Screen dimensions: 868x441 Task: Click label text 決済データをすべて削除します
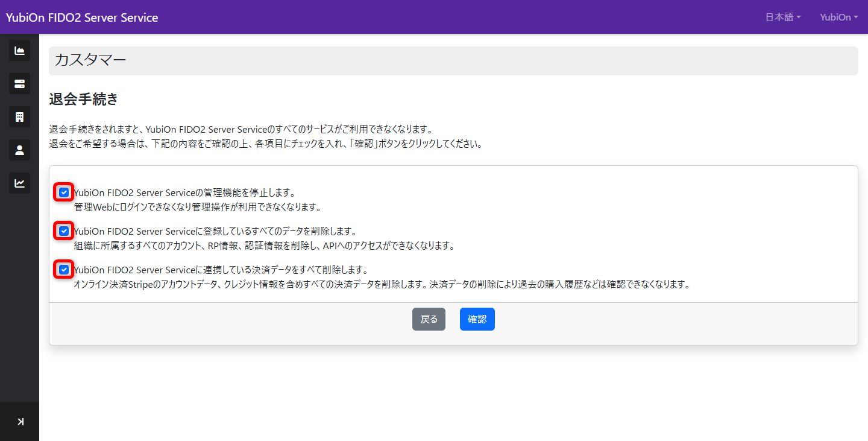(221, 270)
